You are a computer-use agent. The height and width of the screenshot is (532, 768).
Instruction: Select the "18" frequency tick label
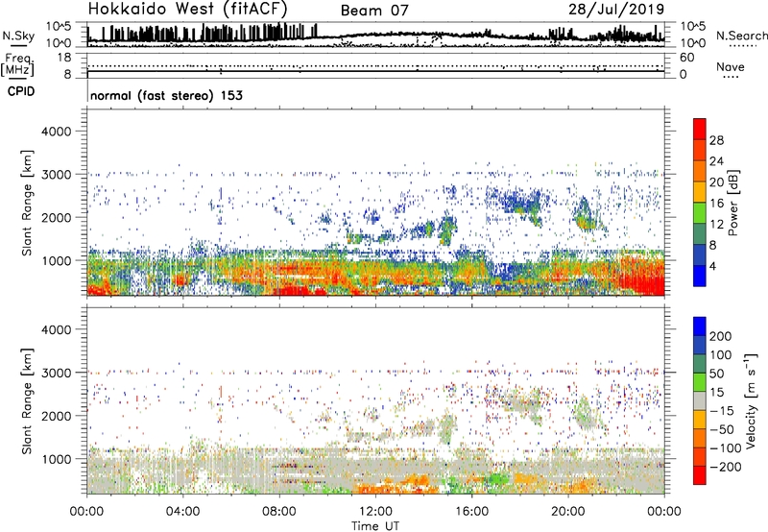point(64,58)
